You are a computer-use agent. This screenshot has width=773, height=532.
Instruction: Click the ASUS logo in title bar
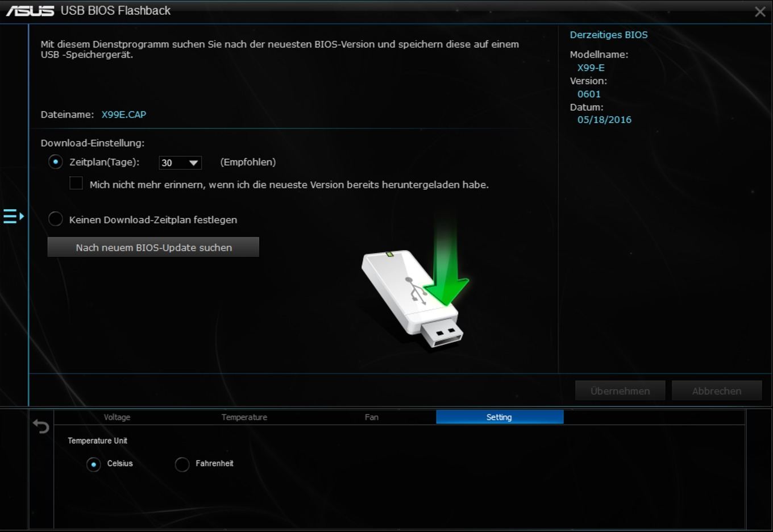click(30, 11)
